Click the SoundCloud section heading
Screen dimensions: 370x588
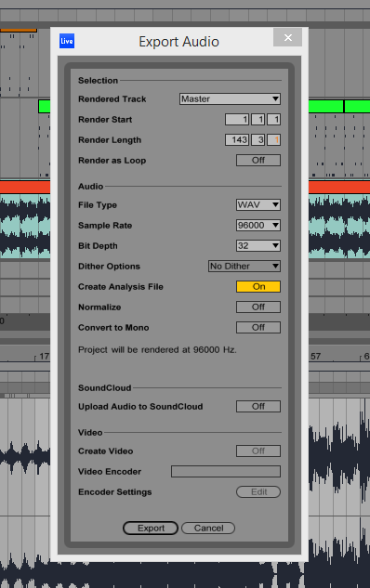tap(105, 387)
